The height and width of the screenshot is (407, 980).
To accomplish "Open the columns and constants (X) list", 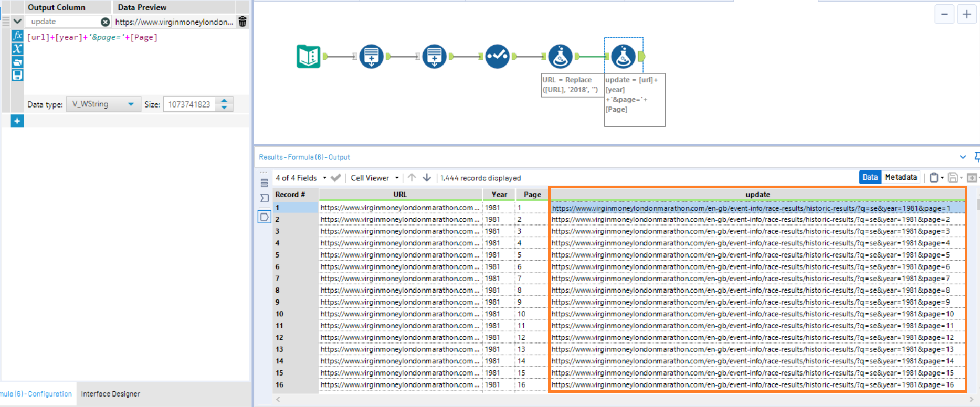I will coord(17,49).
